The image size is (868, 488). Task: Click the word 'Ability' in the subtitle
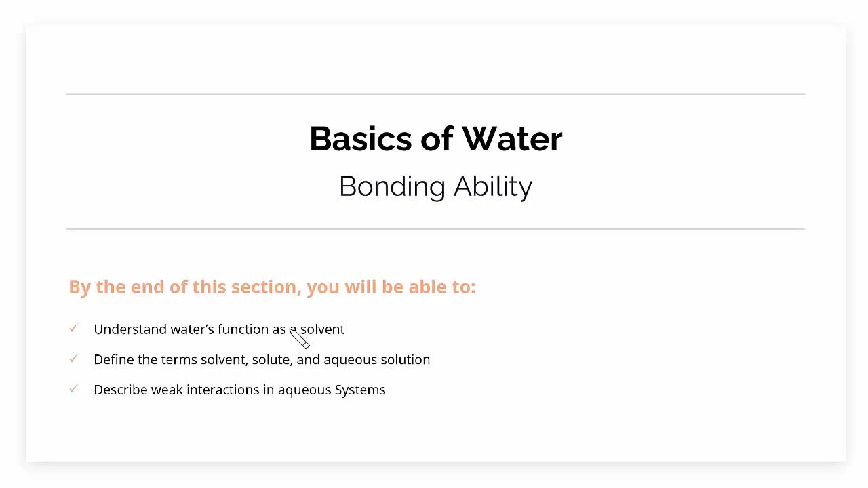[493, 186]
